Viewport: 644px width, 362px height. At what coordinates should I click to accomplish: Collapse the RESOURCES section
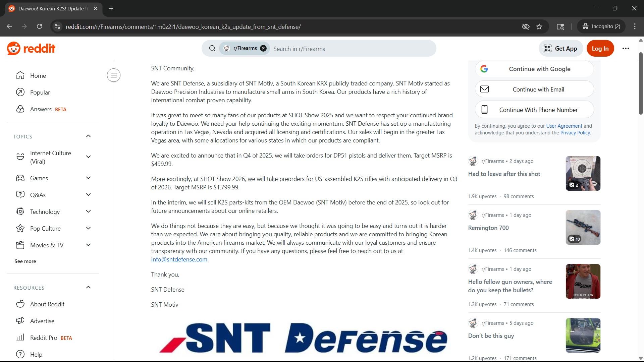[89, 287]
